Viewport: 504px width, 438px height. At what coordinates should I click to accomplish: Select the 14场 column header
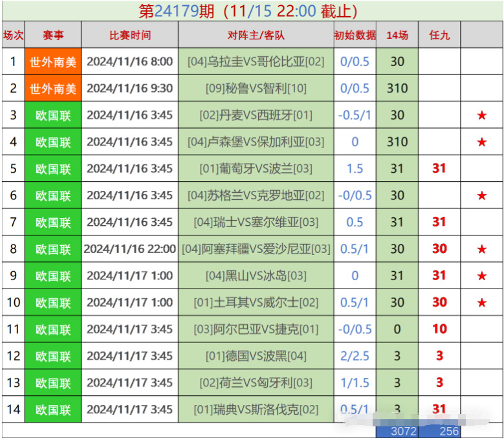pos(397,35)
